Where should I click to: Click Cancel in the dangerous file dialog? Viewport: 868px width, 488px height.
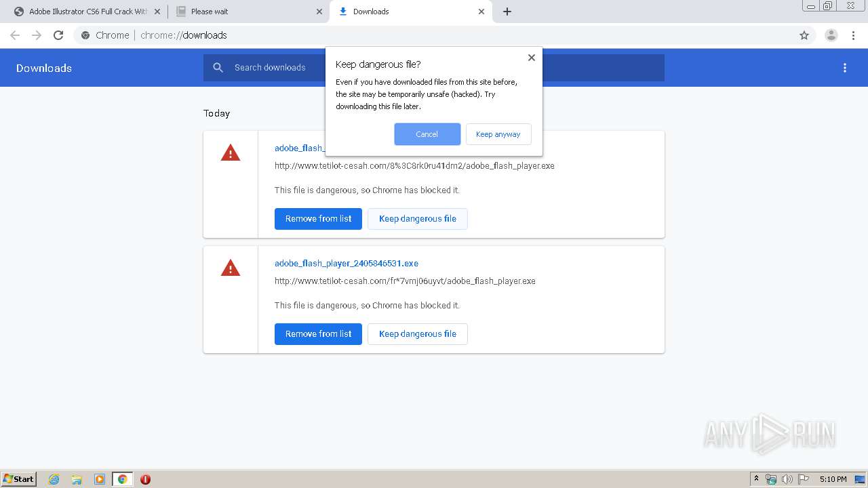tap(427, 134)
